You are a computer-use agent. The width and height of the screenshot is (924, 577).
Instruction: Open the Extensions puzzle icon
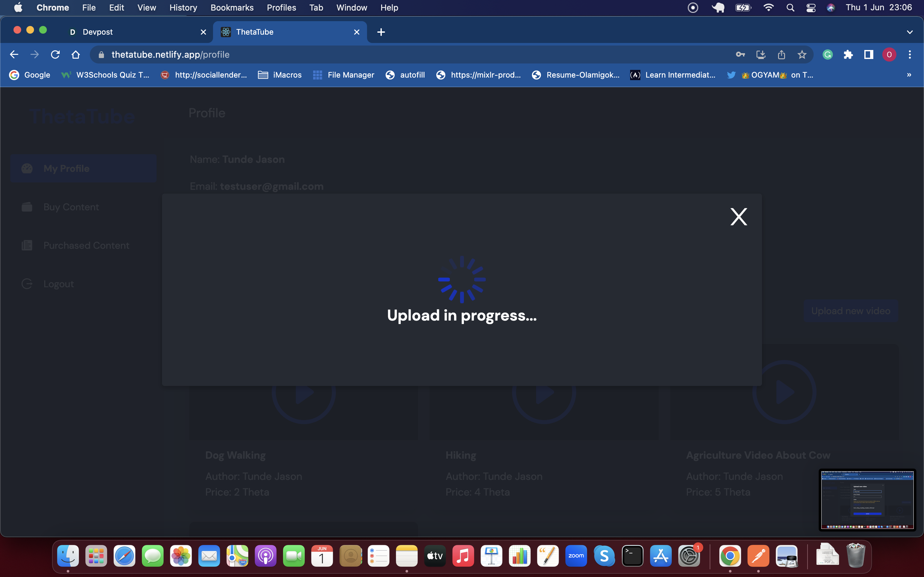848,54
